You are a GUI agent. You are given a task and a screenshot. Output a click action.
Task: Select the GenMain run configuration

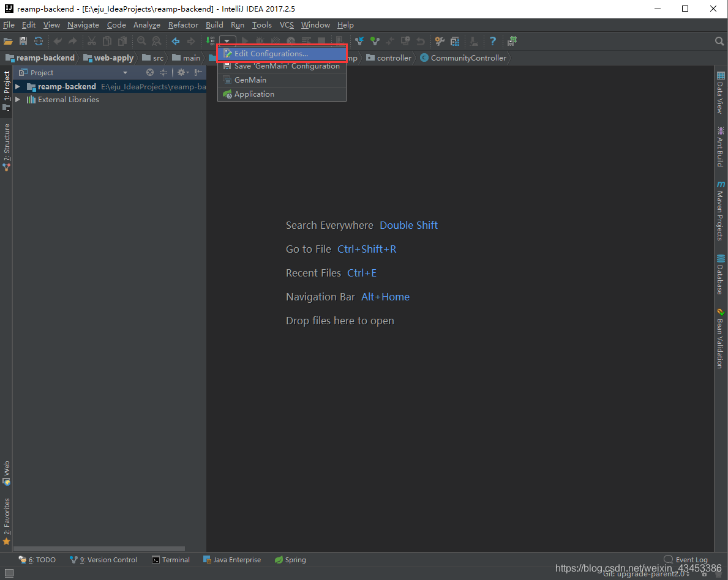tap(282, 80)
